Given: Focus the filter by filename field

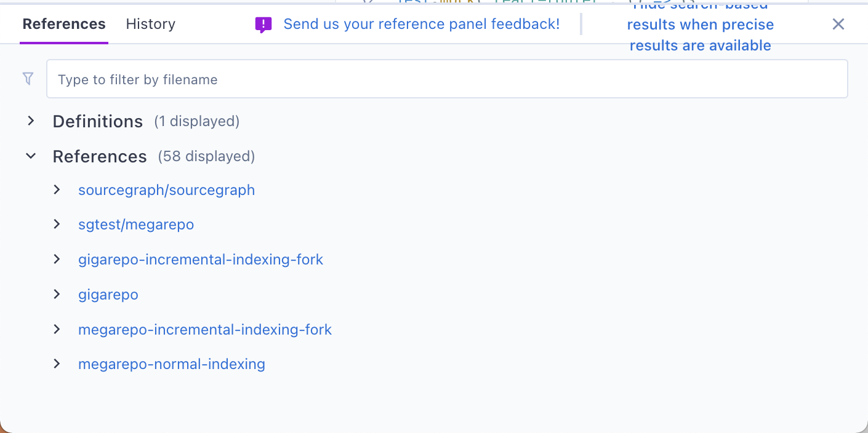Looking at the screenshot, I should [447, 79].
